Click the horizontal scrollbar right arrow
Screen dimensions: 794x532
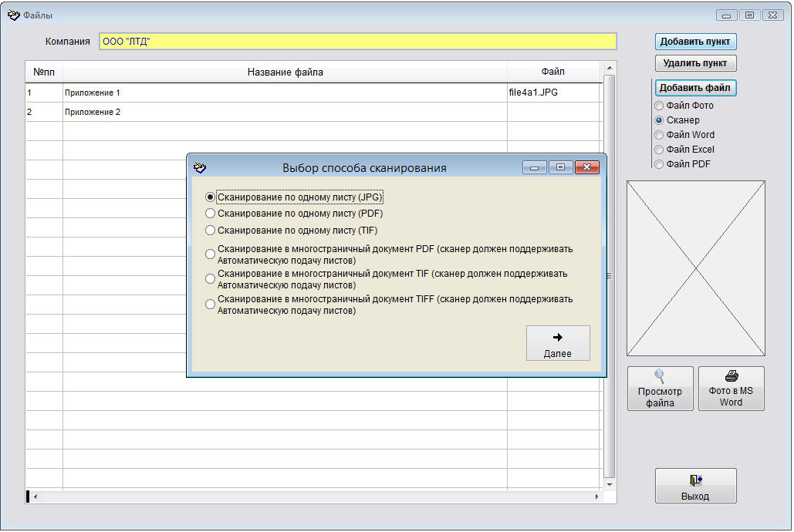click(596, 497)
